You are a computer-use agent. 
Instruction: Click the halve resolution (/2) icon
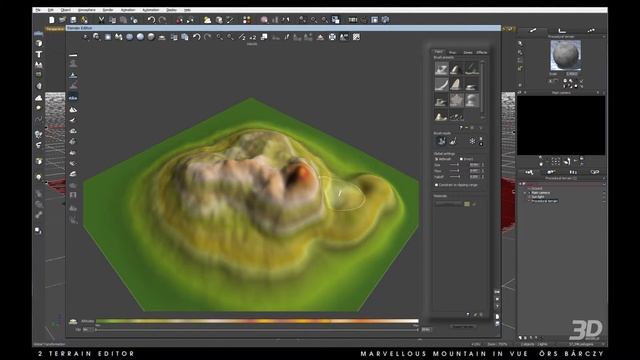tap(242, 37)
